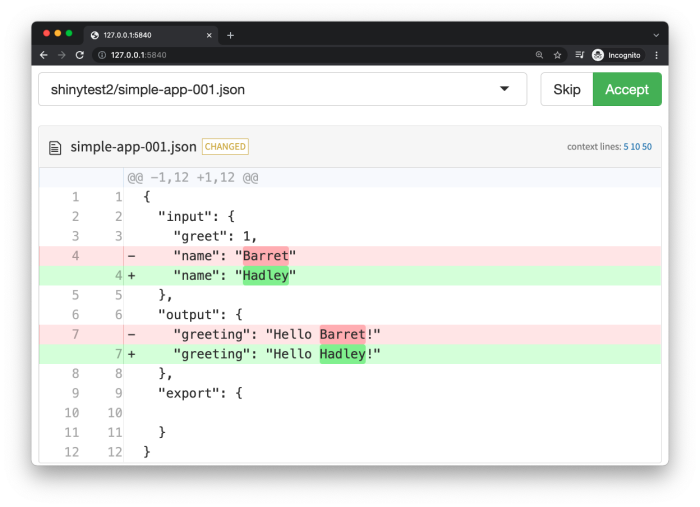The image size is (700, 507).
Task: Click the file icon beside simple-app-001.json
Action: pyautogui.click(x=56, y=147)
